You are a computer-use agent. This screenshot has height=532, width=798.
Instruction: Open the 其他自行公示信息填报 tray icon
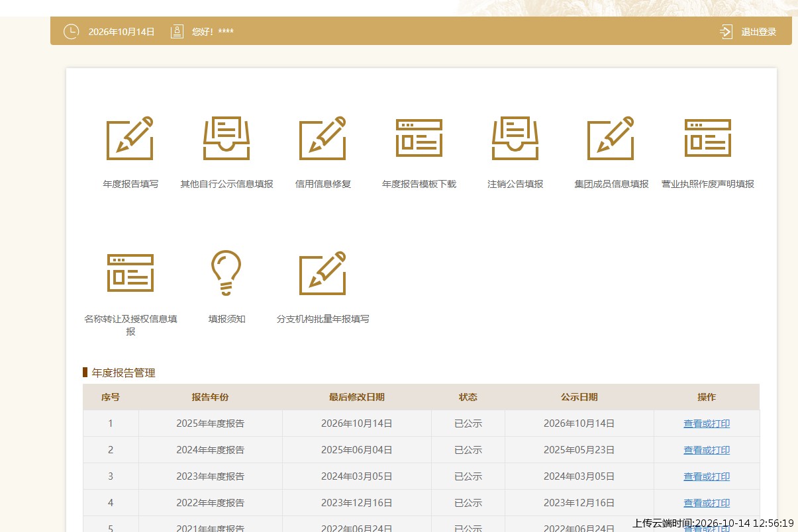tap(226, 138)
